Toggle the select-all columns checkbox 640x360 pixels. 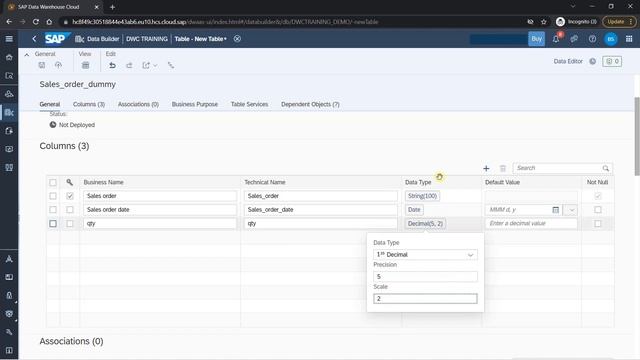coord(53,182)
